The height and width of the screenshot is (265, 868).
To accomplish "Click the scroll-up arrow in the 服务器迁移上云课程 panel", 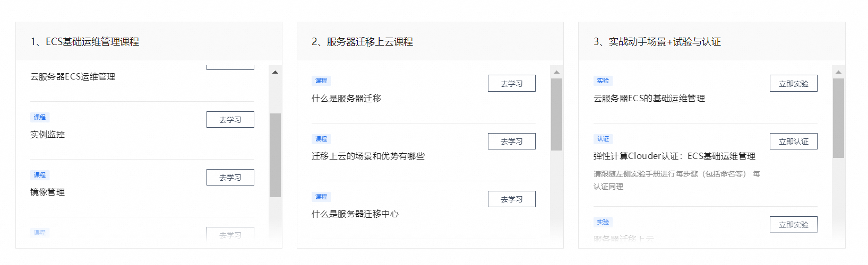I will pos(556,72).
